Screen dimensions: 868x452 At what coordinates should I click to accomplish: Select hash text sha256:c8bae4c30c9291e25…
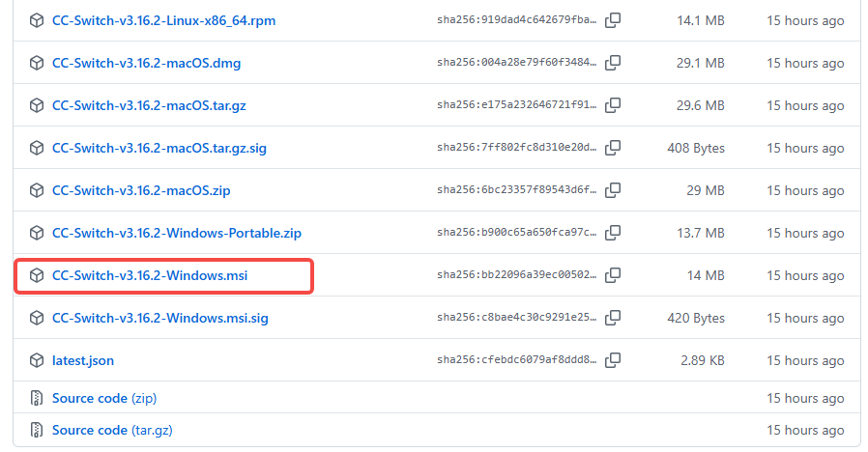516,317
